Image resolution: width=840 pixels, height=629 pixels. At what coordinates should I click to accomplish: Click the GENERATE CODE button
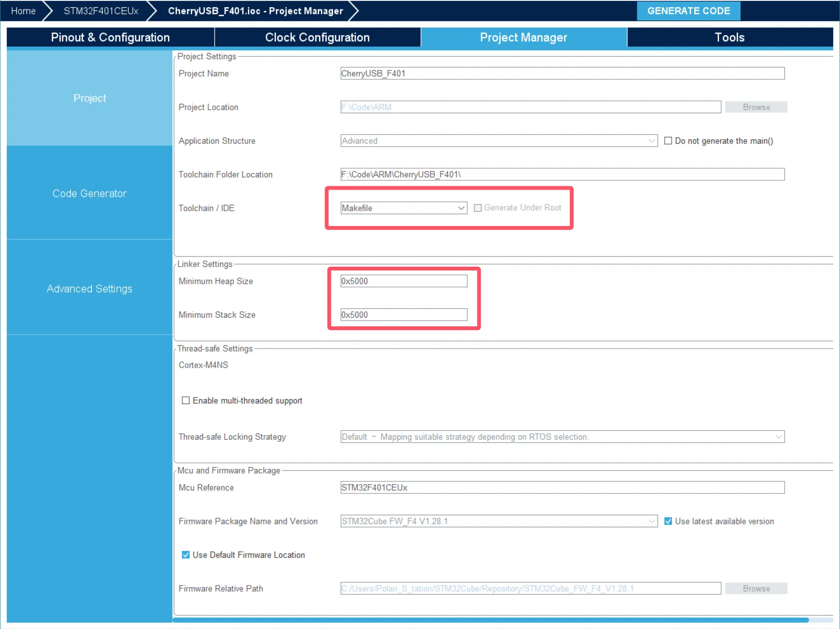(x=688, y=11)
